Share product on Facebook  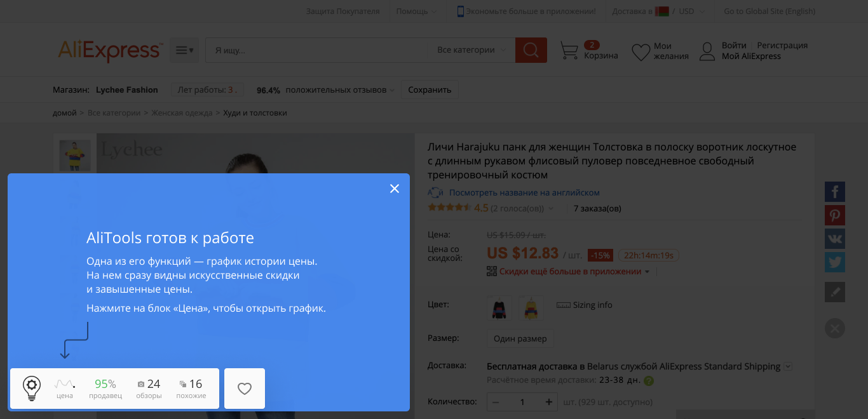(834, 192)
